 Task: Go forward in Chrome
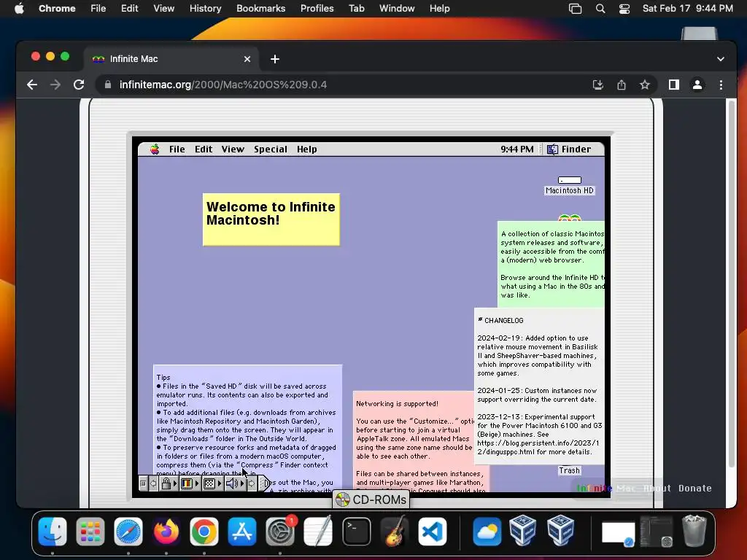coord(55,85)
